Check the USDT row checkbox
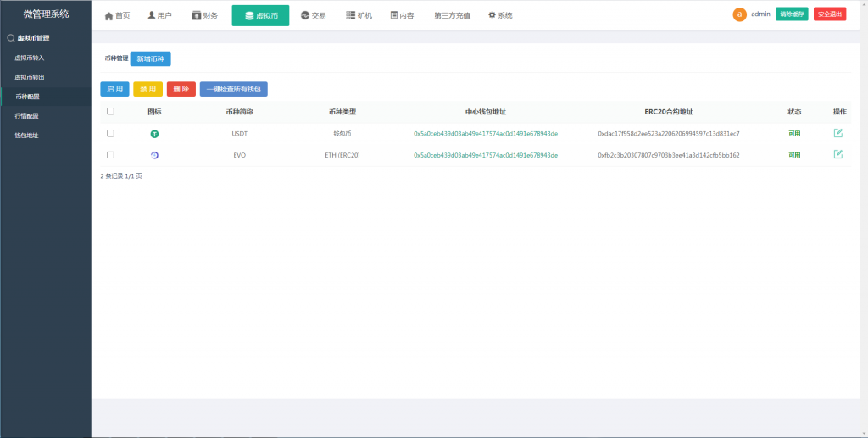Screen dimensions: 868x438 click(x=110, y=133)
